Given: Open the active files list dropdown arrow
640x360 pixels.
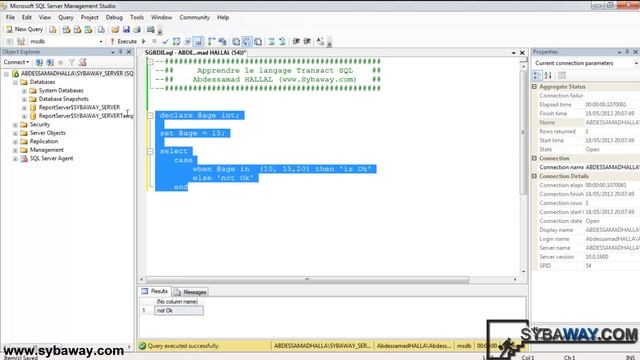Looking at the screenshot, I should pyautogui.click(x=513, y=53).
